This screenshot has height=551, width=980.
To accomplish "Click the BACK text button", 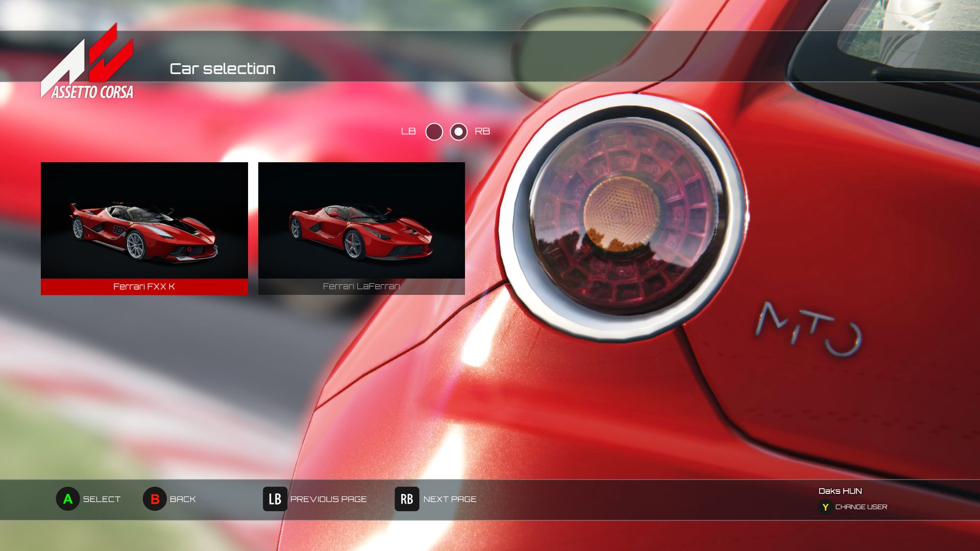I will click(x=183, y=499).
